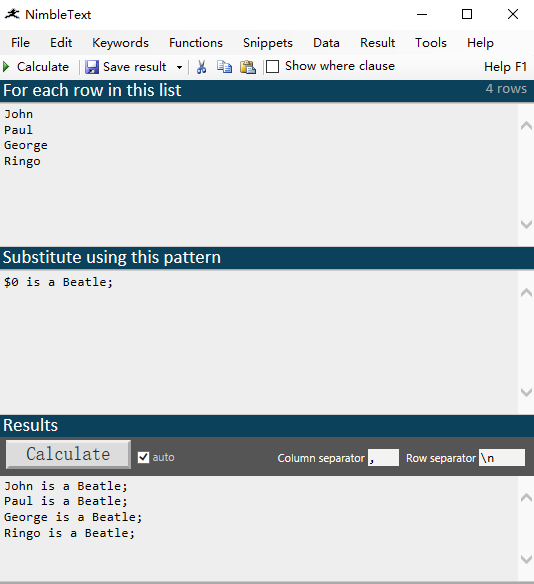Click the Cut scissors icon
Viewport: 534px width, 584px height.
[x=201, y=67]
